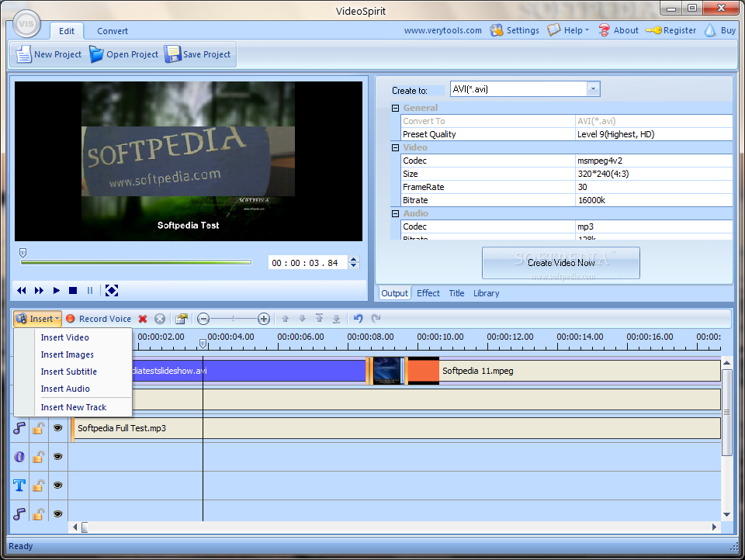Image resolution: width=745 pixels, height=560 pixels.
Task: Move track down arrow
Action: [x=302, y=319]
